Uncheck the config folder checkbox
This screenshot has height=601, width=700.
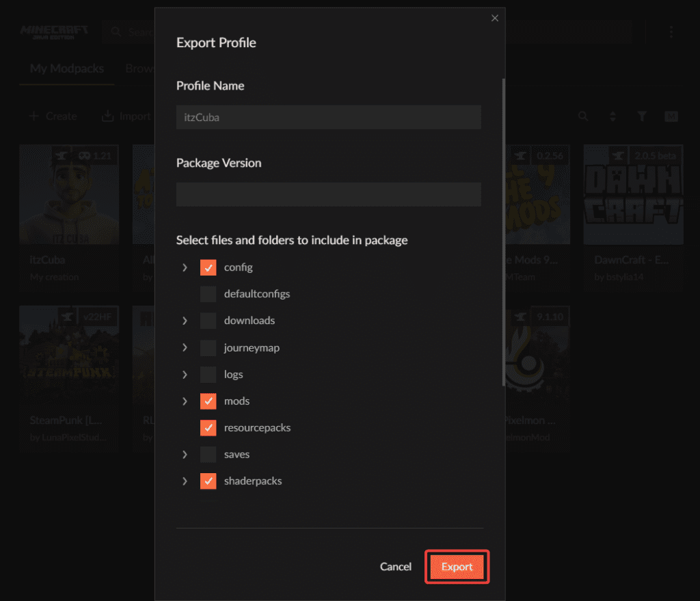point(208,267)
